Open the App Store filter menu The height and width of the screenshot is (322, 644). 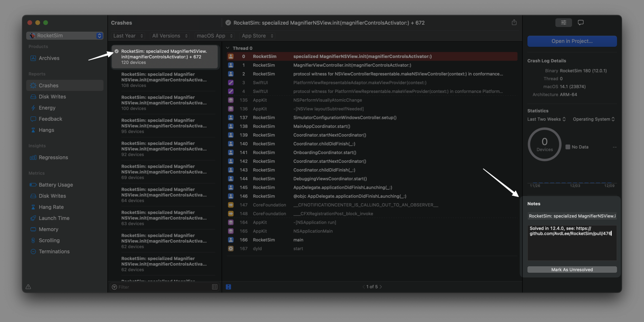pyautogui.click(x=257, y=36)
